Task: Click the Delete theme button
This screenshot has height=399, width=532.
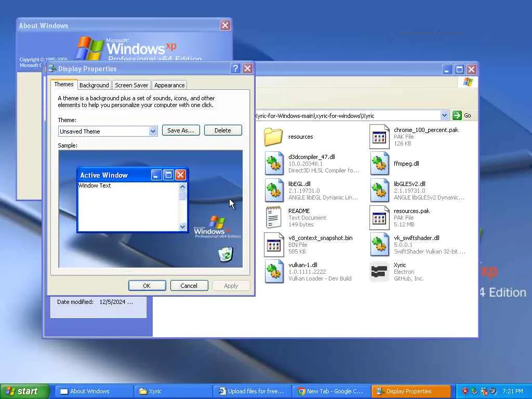Action: coord(223,130)
